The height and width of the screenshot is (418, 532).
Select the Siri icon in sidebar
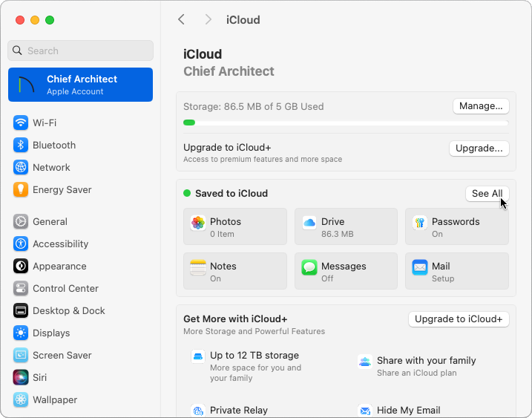coord(21,377)
